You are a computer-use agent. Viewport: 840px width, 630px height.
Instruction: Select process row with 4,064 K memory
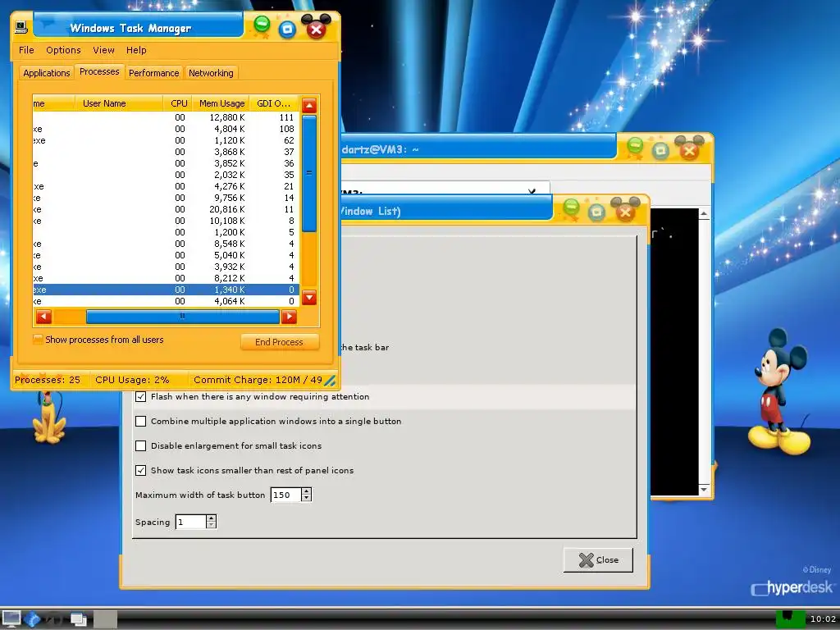(166, 301)
